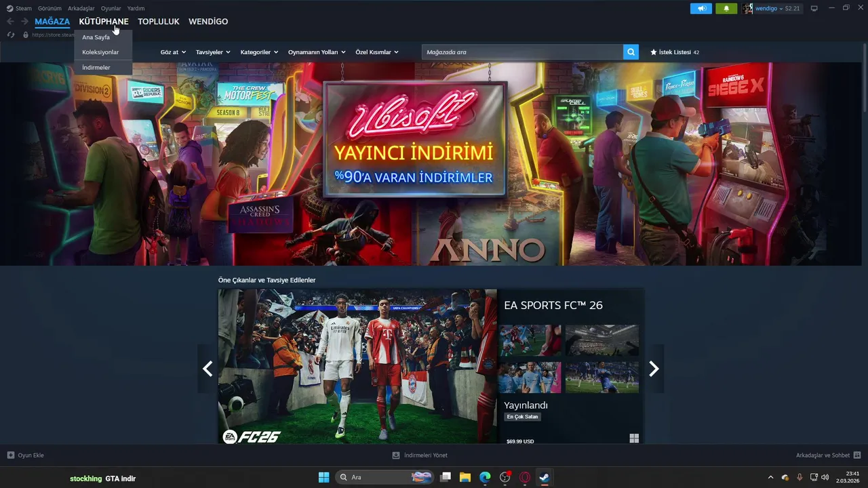Viewport: 868px width, 488px height.
Task: Show next featured game with right arrow
Action: coord(654,368)
